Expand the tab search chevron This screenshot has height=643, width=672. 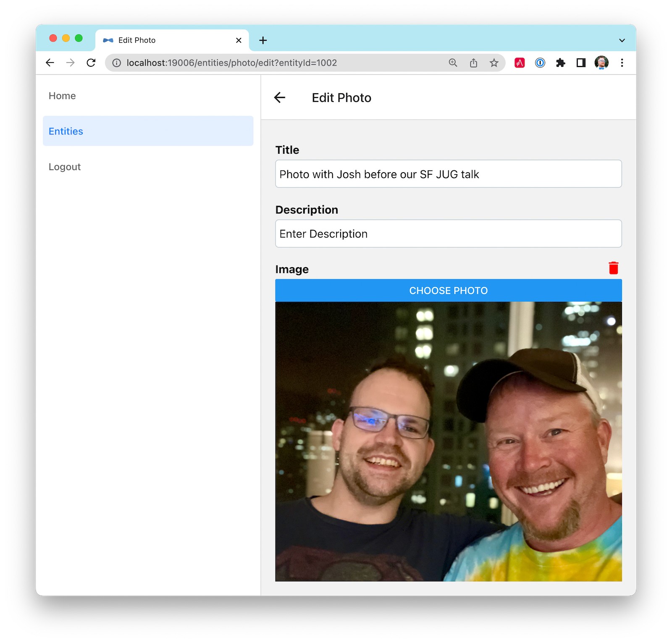(x=622, y=40)
